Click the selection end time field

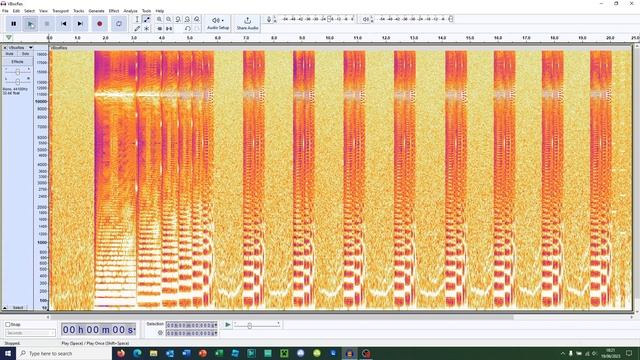pyautogui.click(x=191, y=333)
